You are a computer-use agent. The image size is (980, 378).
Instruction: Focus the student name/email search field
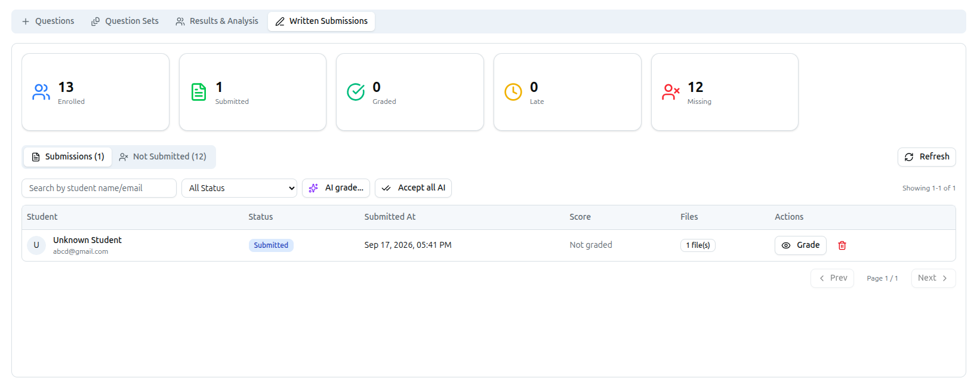(x=99, y=188)
